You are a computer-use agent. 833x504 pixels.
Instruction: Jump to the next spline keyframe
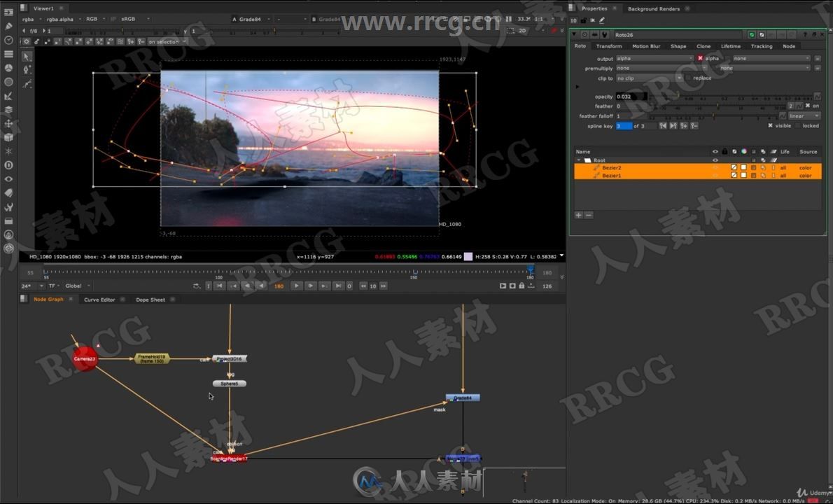pos(673,126)
